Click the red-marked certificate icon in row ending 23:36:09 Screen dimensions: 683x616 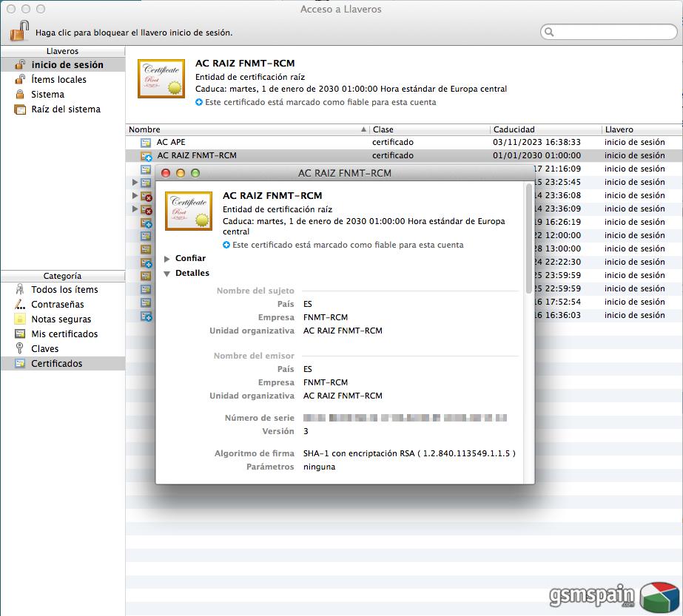pos(146,209)
